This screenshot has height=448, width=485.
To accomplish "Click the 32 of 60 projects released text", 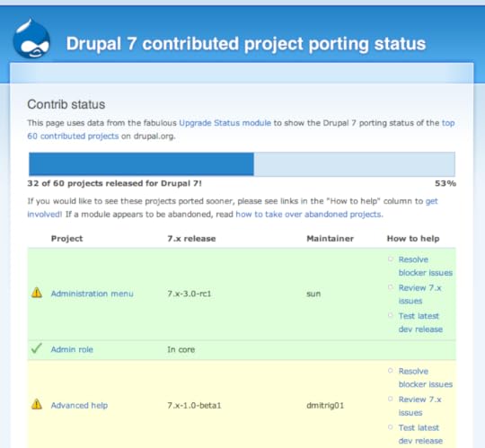I will 114,183.
